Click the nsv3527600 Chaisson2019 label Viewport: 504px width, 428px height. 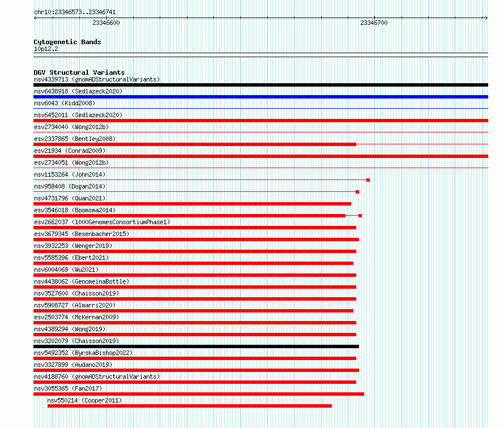(76, 293)
